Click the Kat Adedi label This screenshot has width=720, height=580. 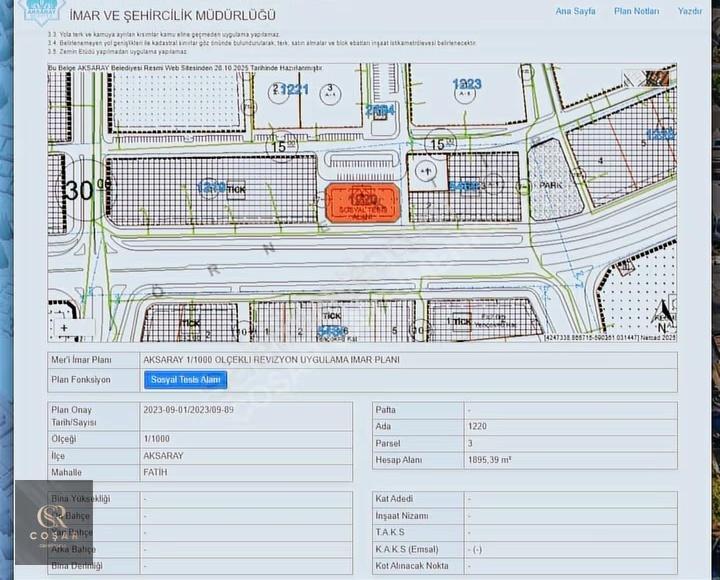(x=394, y=499)
